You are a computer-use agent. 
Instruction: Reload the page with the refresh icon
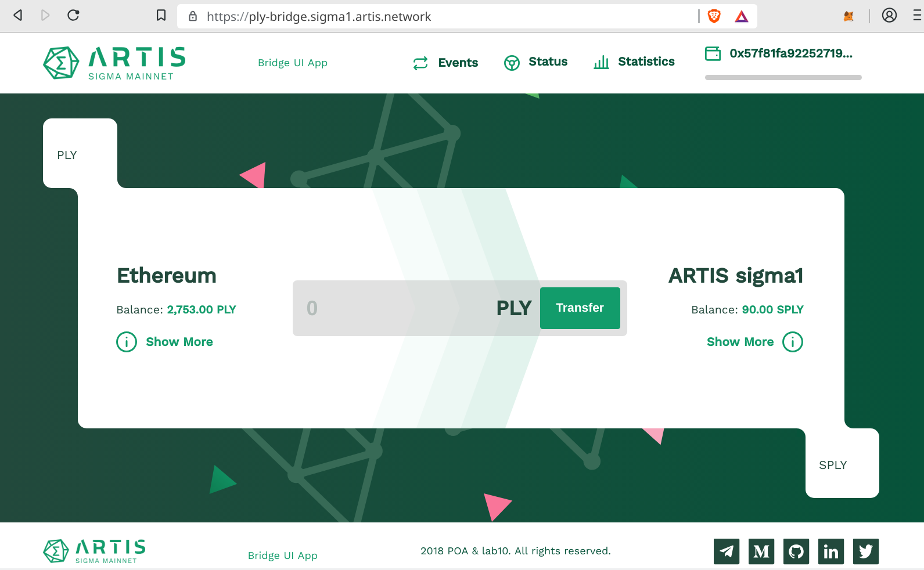(73, 15)
